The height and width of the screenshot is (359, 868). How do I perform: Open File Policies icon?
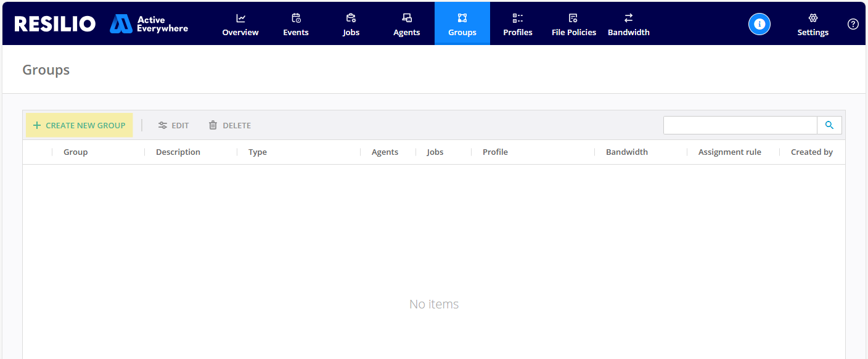573,19
